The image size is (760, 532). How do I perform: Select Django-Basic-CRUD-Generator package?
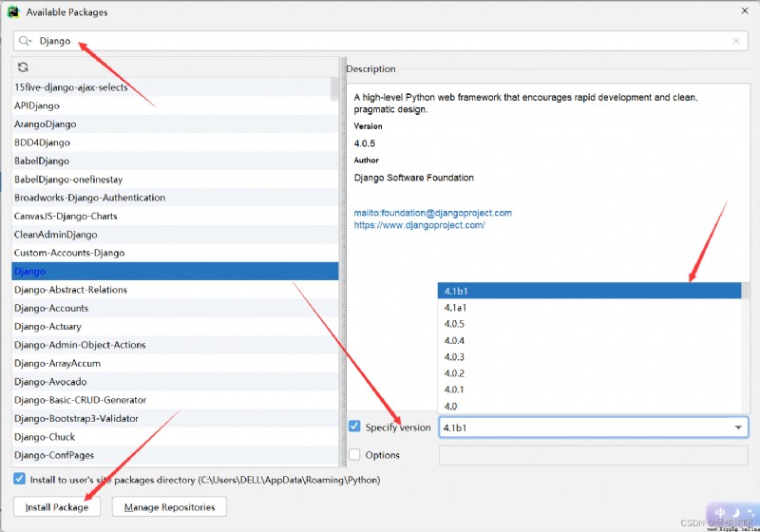pyautogui.click(x=175, y=400)
